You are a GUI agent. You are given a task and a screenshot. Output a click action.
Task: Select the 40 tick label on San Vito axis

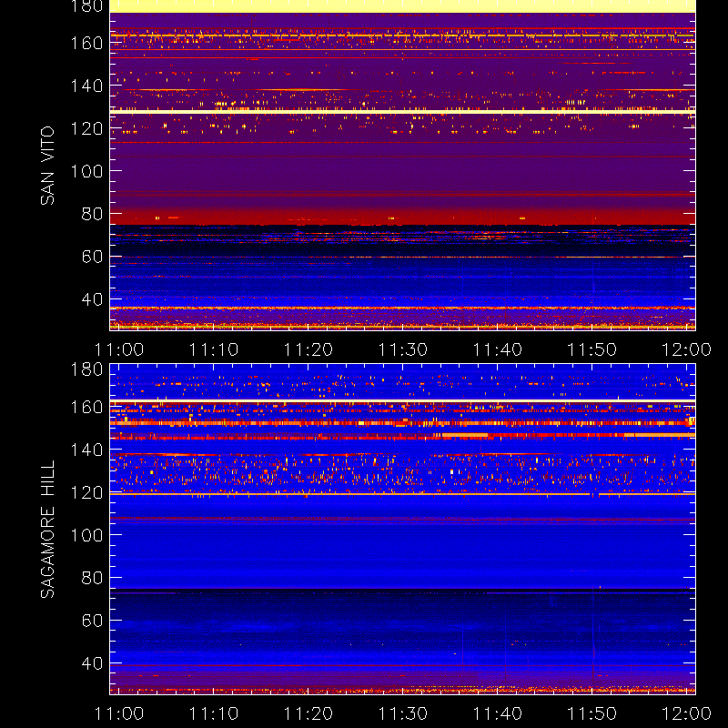pyautogui.click(x=92, y=299)
